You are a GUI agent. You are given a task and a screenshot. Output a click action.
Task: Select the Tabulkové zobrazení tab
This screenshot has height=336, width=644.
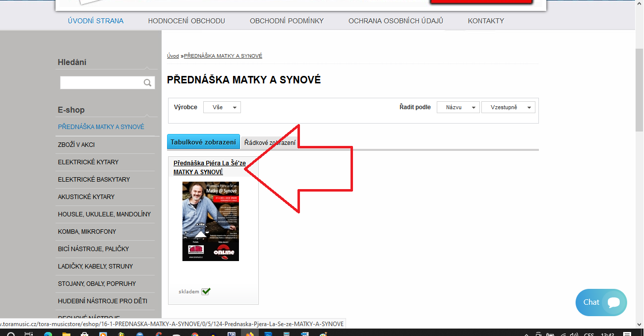[203, 142]
